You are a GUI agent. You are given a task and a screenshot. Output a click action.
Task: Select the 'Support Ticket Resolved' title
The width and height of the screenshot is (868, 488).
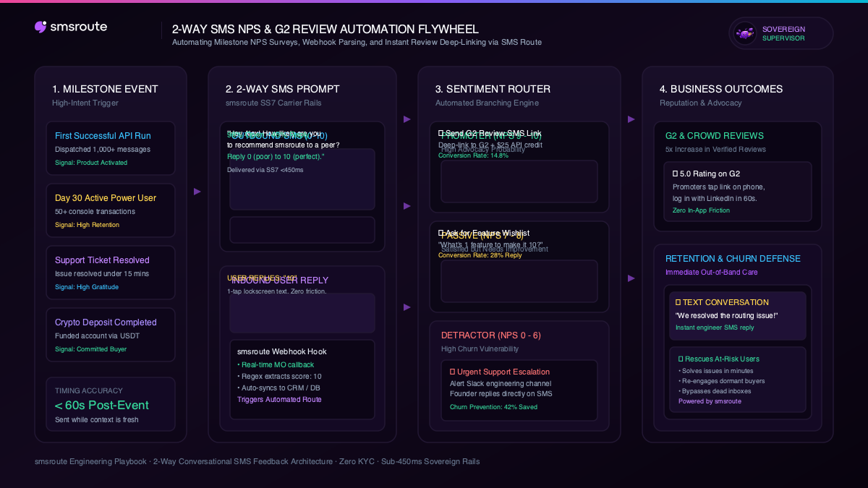[102, 260]
